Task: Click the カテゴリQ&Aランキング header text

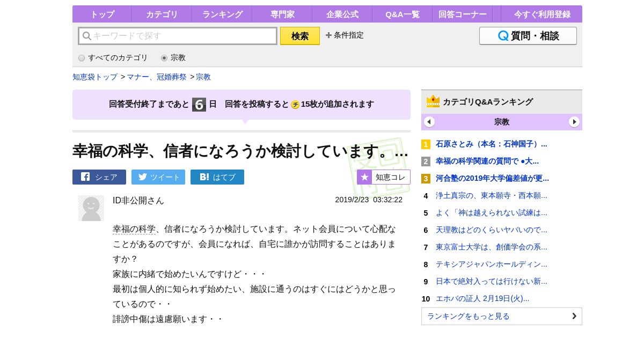Action: coord(488,101)
